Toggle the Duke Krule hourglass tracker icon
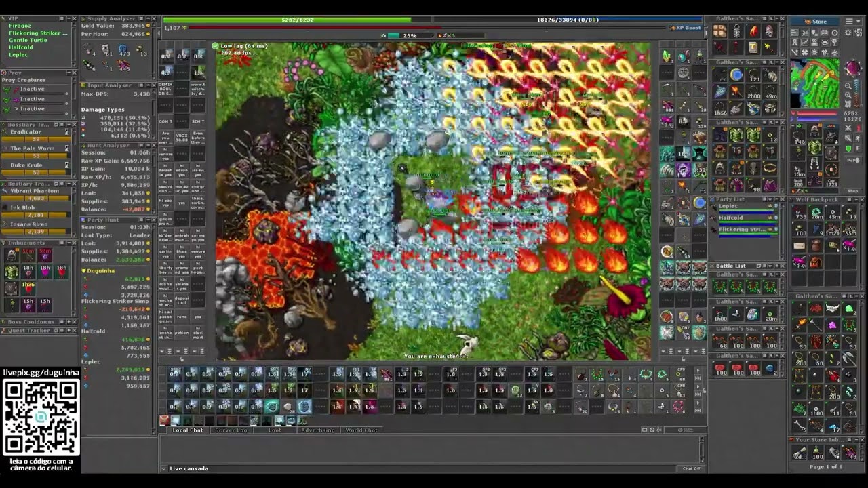868x488 pixels. (66, 165)
